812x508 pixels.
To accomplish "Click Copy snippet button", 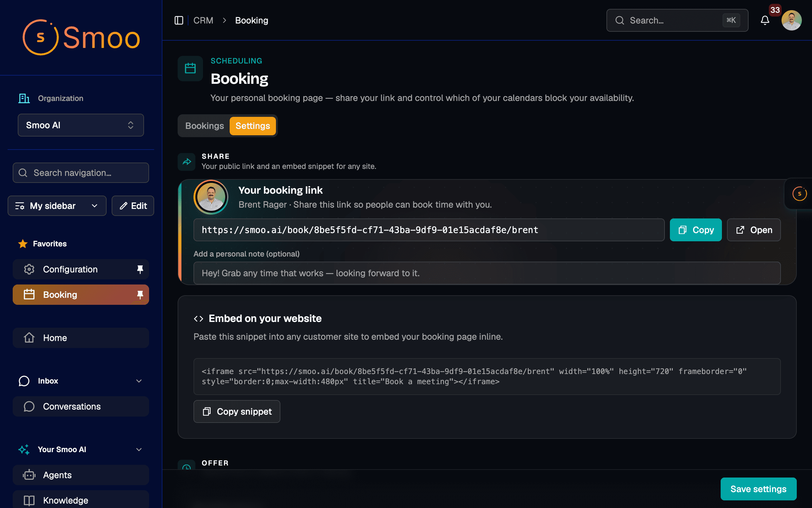I will coord(237,411).
